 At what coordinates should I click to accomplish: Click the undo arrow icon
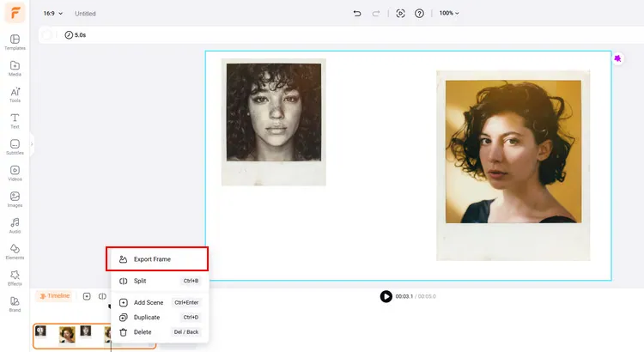tap(357, 14)
